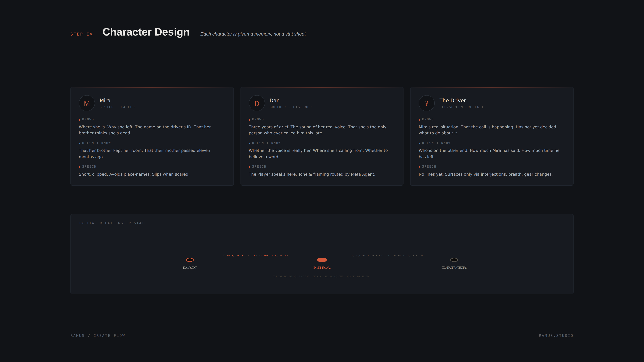Viewport: 644px width, 362px height.
Task: Click the 'UNKNOWN TO EACH OTHER' caption
Action: (x=322, y=277)
